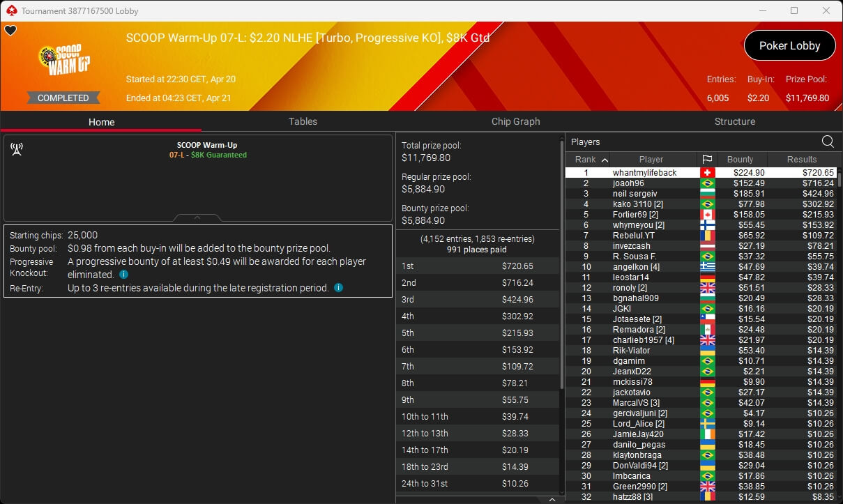This screenshot has width=843, height=504.
Task: Click the 24th to 31st prize row
Action: (478, 484)
